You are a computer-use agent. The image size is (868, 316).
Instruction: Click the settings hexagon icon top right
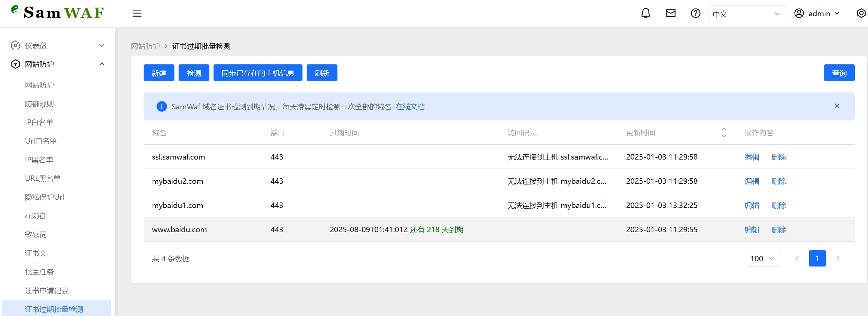[861, 13]
